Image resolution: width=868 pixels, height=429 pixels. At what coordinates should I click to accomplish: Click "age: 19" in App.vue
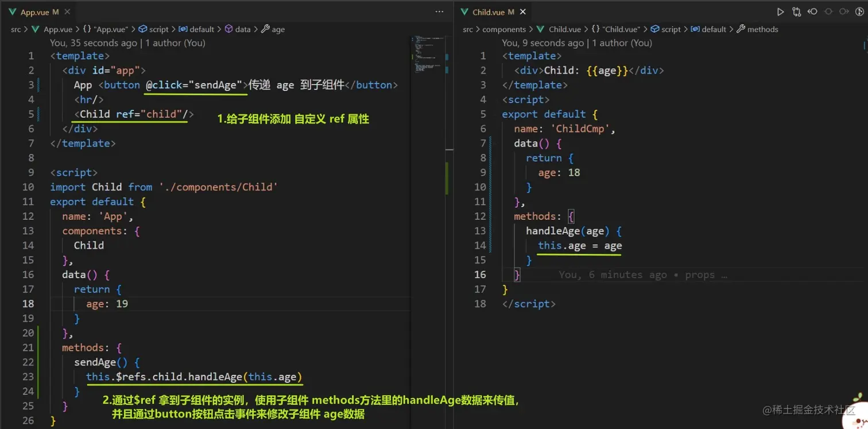107,303
